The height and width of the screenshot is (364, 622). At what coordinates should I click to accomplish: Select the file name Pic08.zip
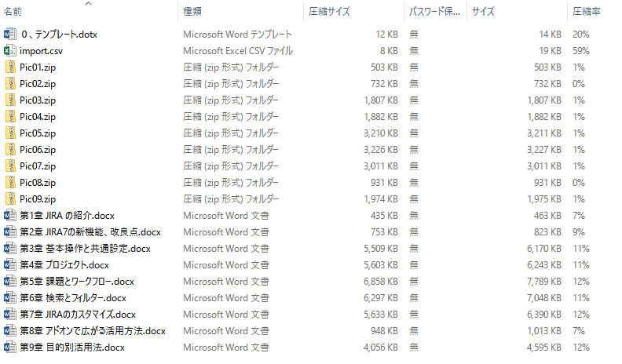tap(38, 183)
